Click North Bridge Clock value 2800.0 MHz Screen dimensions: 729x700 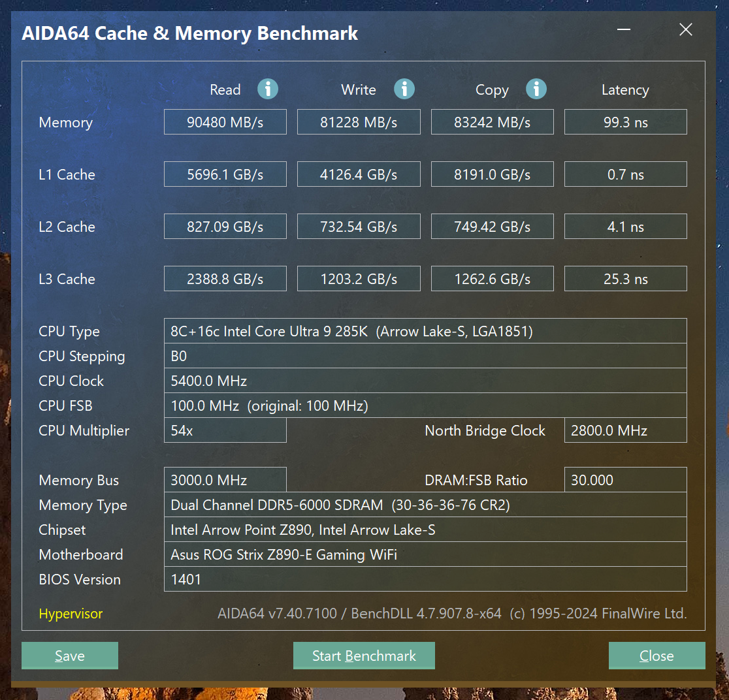coord(625,430)
